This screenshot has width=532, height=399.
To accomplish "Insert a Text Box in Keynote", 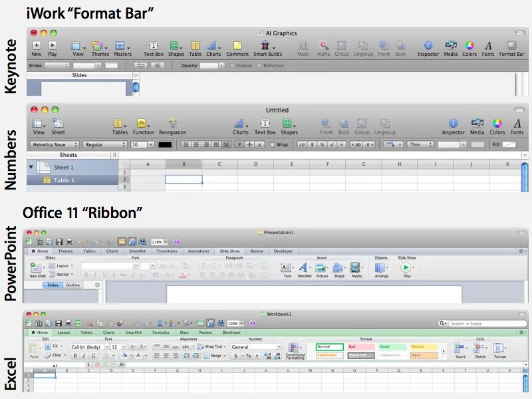I will [x=154, y=45].
